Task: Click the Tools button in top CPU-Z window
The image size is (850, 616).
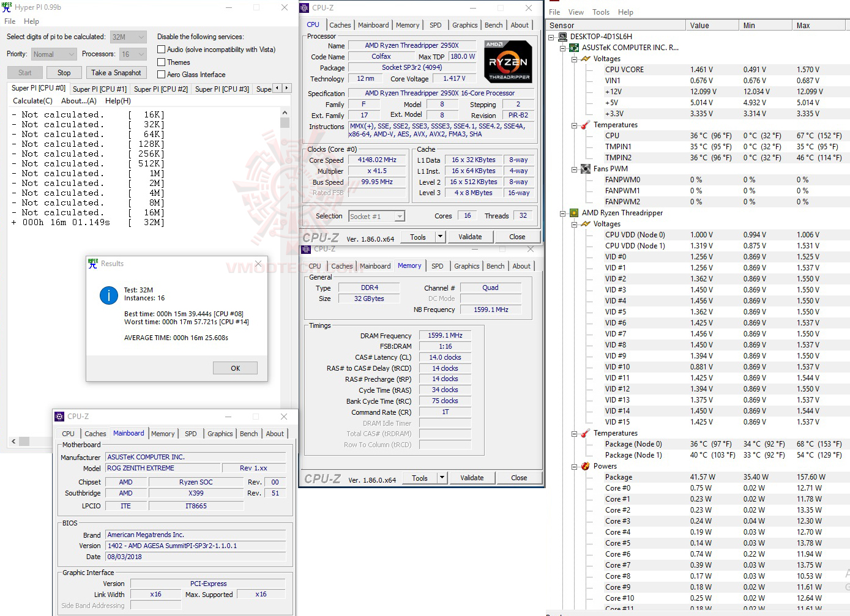Action: pyautogui.click(x=418, y=237)
